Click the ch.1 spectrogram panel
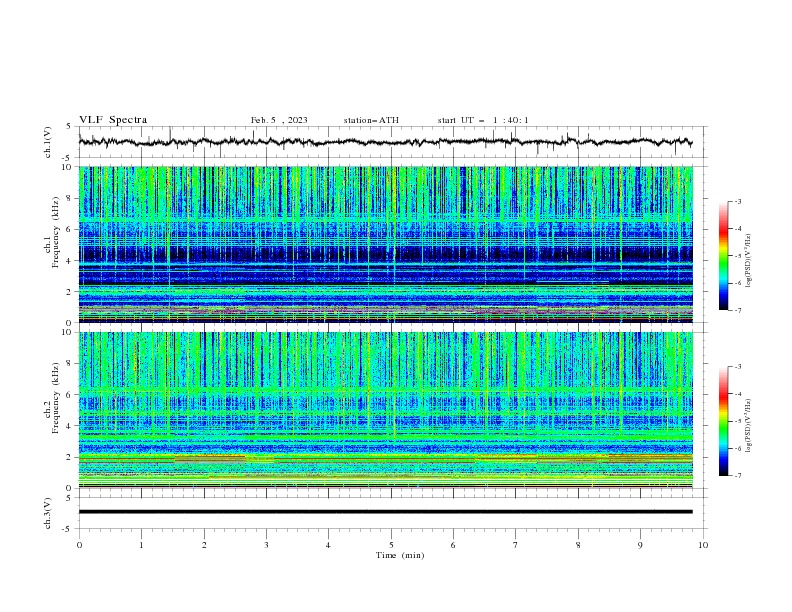The image size is (792, 612). [385, 244]
